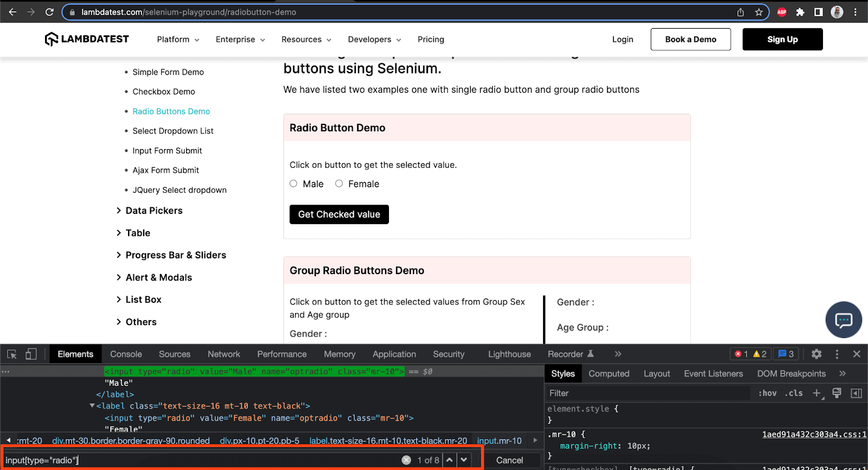Reload the page with refresh icon

[49, 12]
